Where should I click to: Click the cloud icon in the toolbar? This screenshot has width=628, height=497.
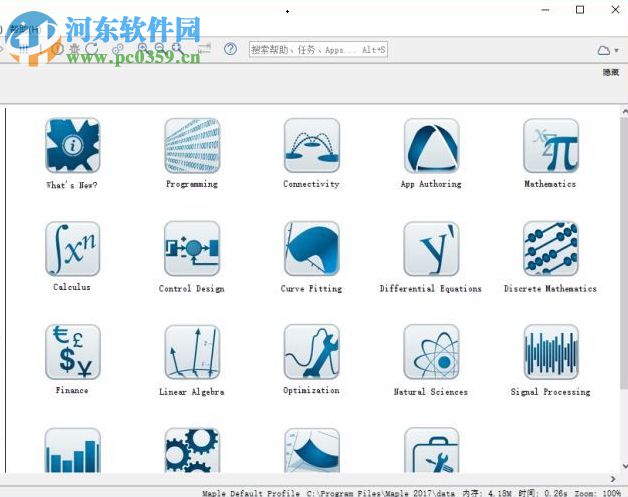[x=604, y=50]
